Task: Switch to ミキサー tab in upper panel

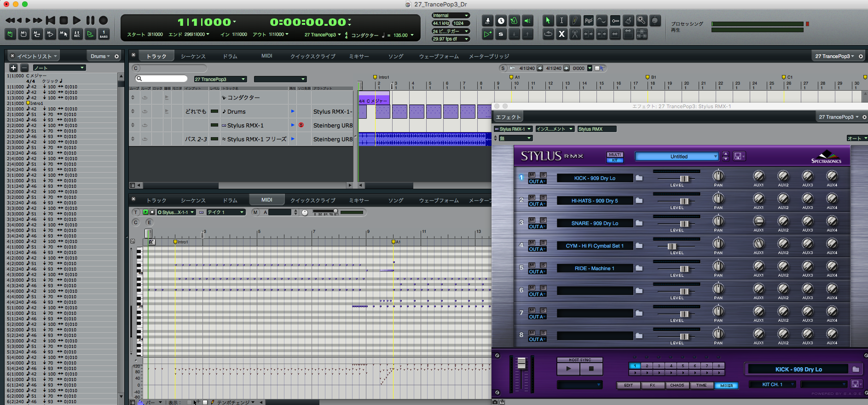Action: [x=359, y=56]
